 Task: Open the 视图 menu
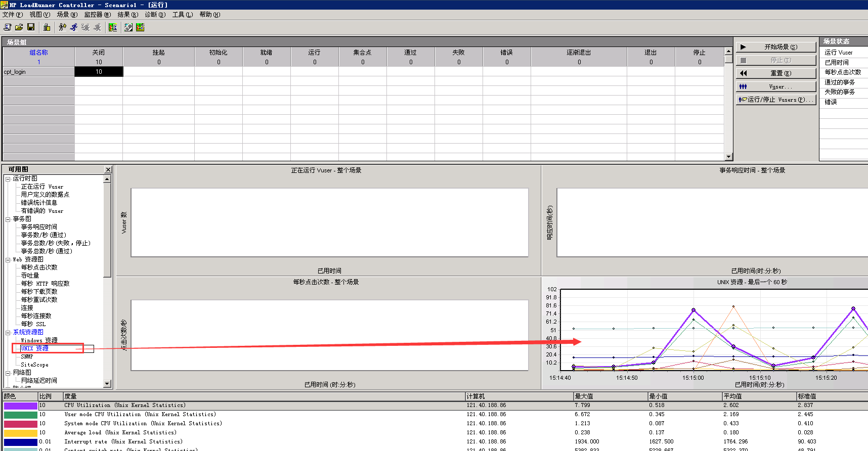(39, 15)
